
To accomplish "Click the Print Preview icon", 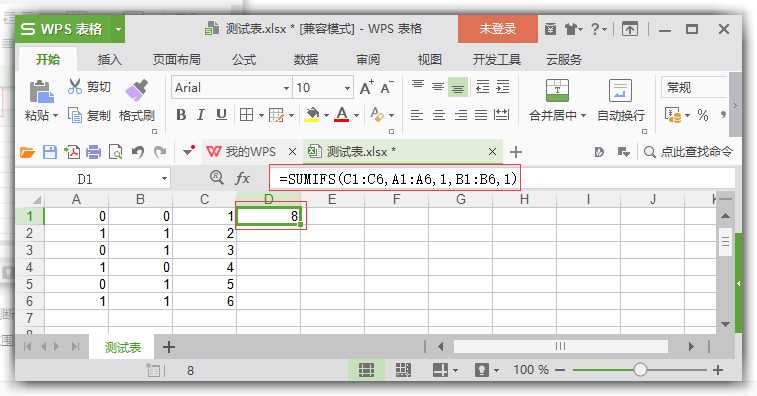I will pyautogui.click(x=115, y=153).
